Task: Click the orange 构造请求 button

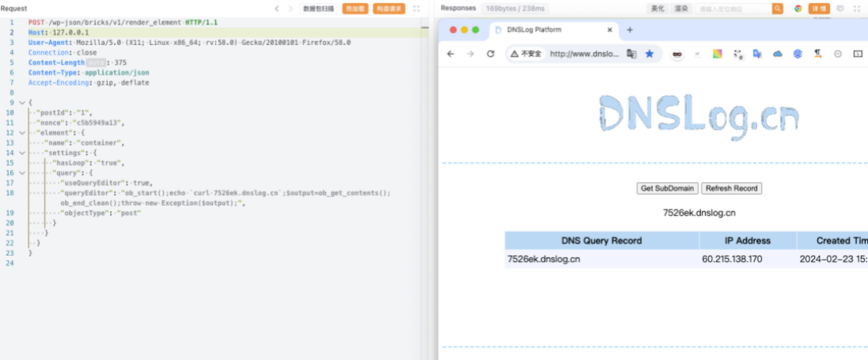Action: pos(389,9)
